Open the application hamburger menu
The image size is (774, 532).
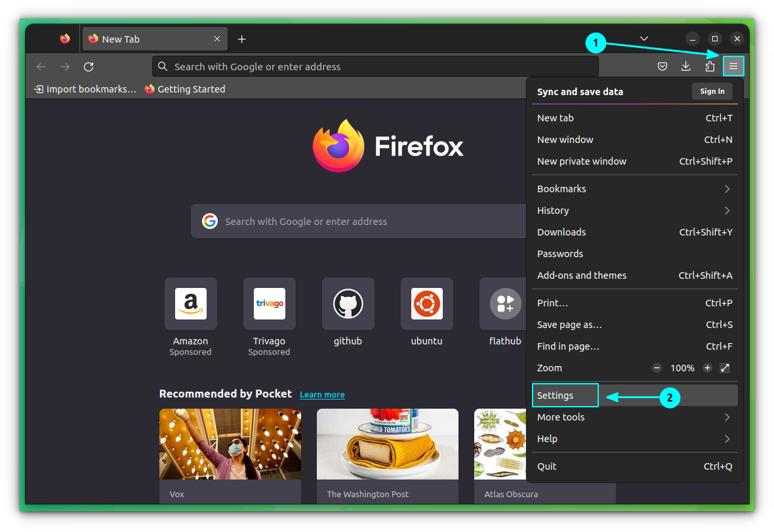click(733, 66)
